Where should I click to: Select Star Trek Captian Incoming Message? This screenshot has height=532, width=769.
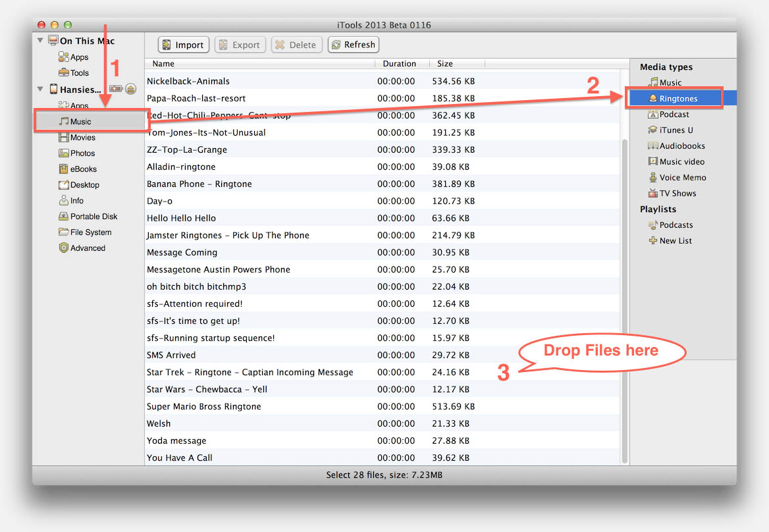[383, 372]
